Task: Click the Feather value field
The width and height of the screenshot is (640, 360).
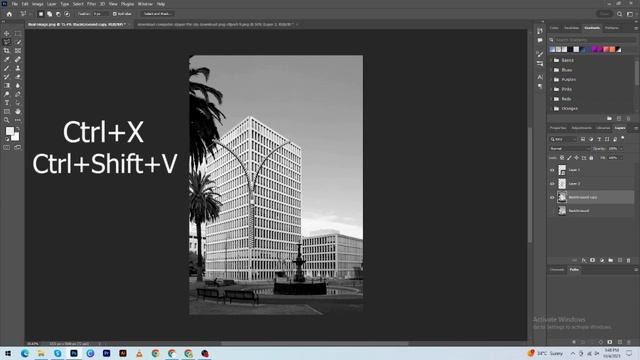Action: coord(100,14)
